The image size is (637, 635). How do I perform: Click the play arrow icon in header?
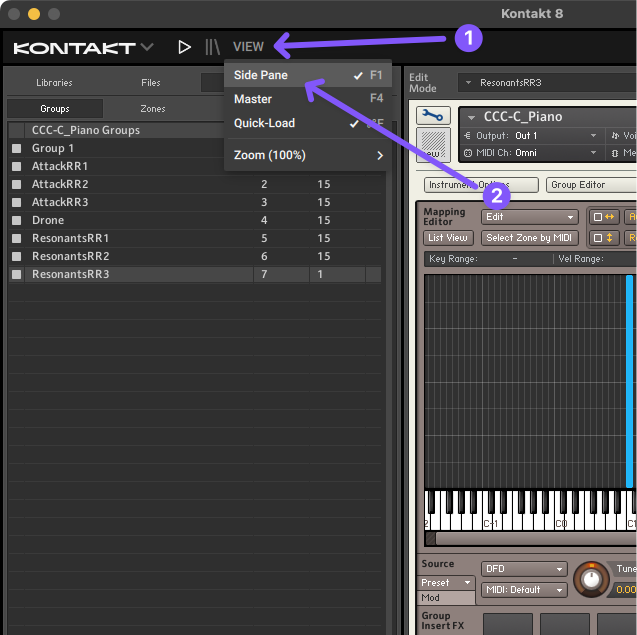point(184,47)
